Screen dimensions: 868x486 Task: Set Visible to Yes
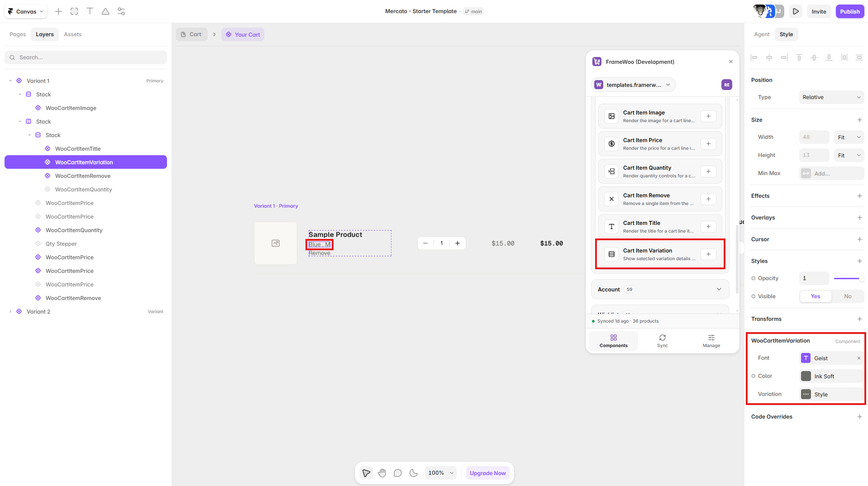pyautogui.click(x=816, y=296)
